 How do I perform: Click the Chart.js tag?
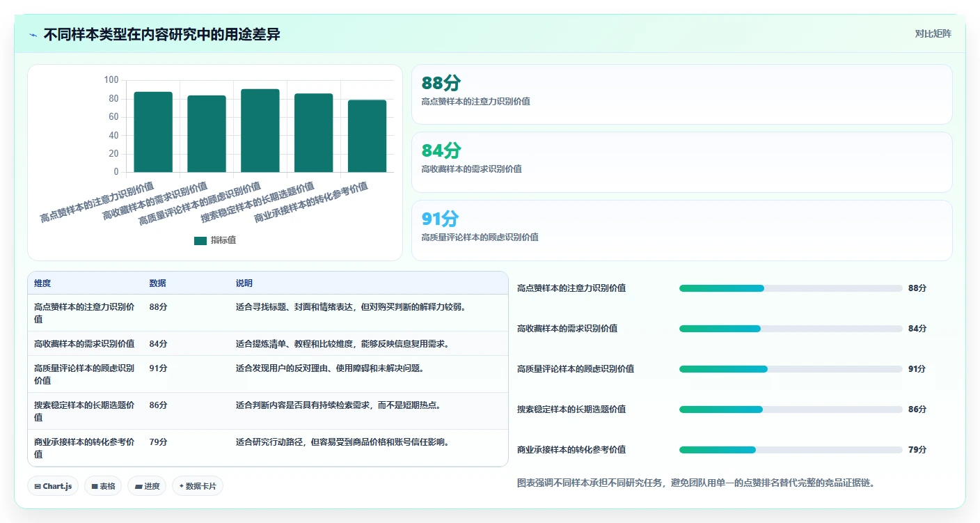[53, 486]
